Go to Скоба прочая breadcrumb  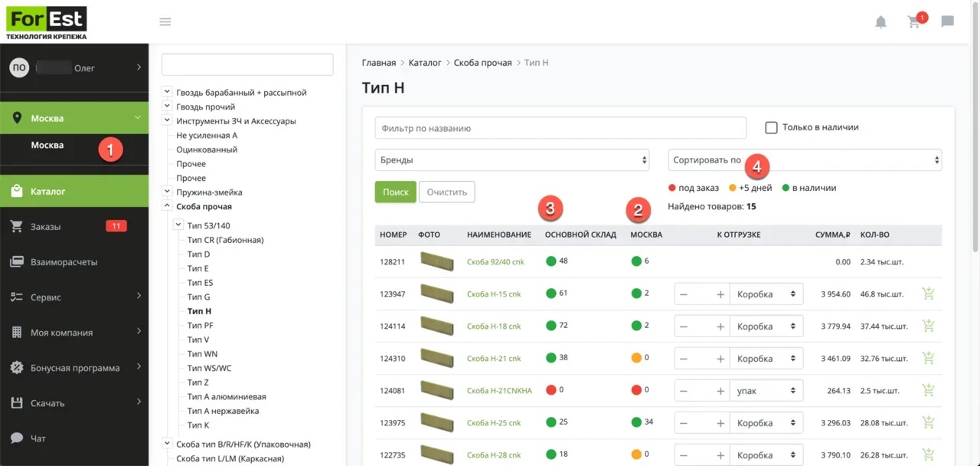point(482,63)
